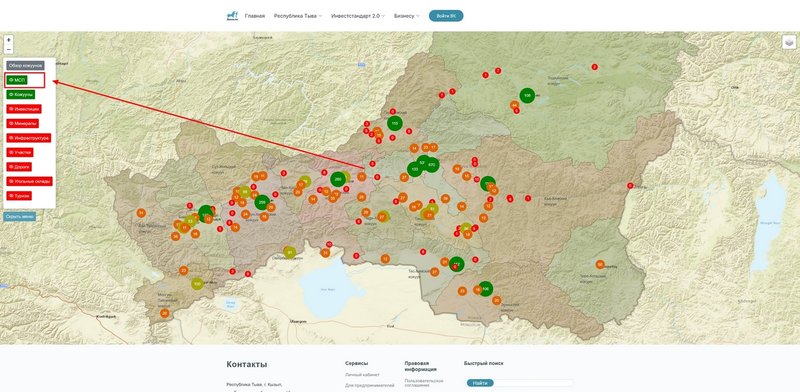Image resolution: width=800 pixels, height=392 pixels.
Task: Toggle the Дороги layer
Action: pyautogui.click(x=19, y=166)
